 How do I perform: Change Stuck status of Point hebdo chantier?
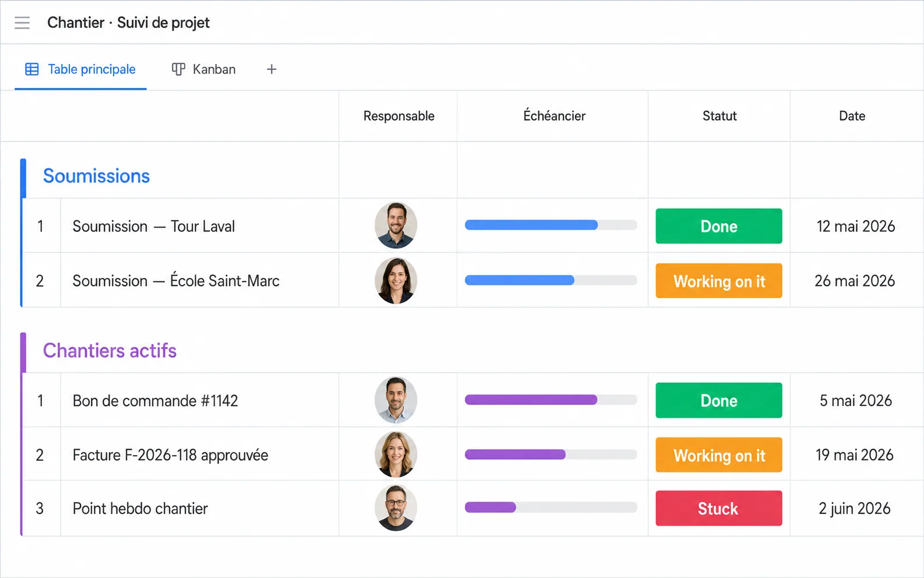click(719, 508)
